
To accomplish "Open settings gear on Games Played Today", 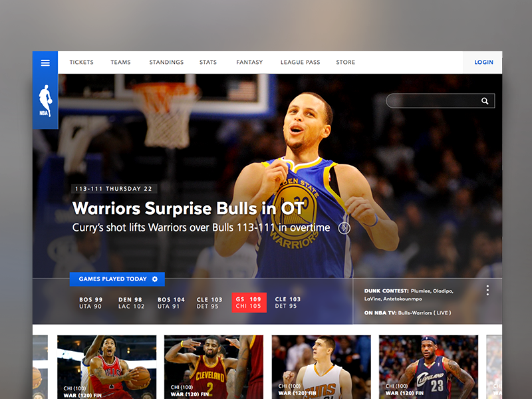I will [155, 279].
